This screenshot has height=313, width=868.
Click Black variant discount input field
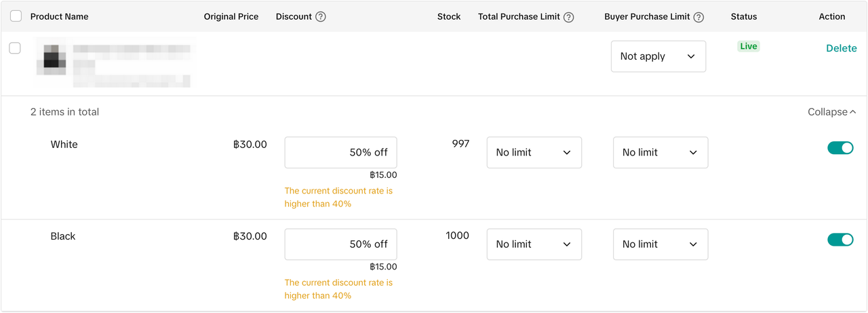click(x=340, y=244)
